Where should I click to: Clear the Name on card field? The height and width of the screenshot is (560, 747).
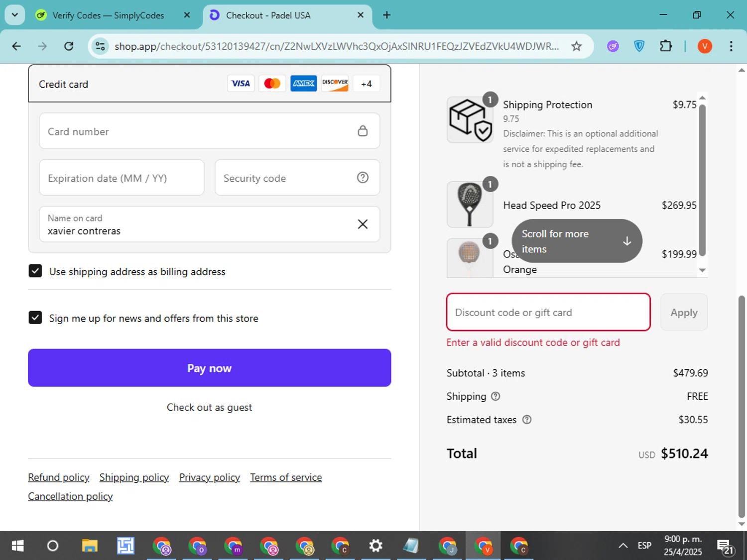click(x=363, y=224)
